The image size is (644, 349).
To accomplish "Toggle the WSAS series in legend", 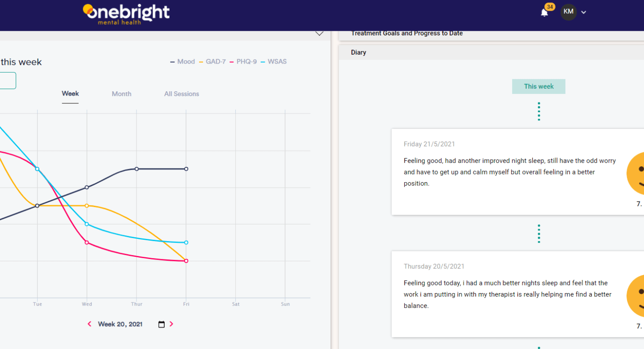I will point(273,62).
